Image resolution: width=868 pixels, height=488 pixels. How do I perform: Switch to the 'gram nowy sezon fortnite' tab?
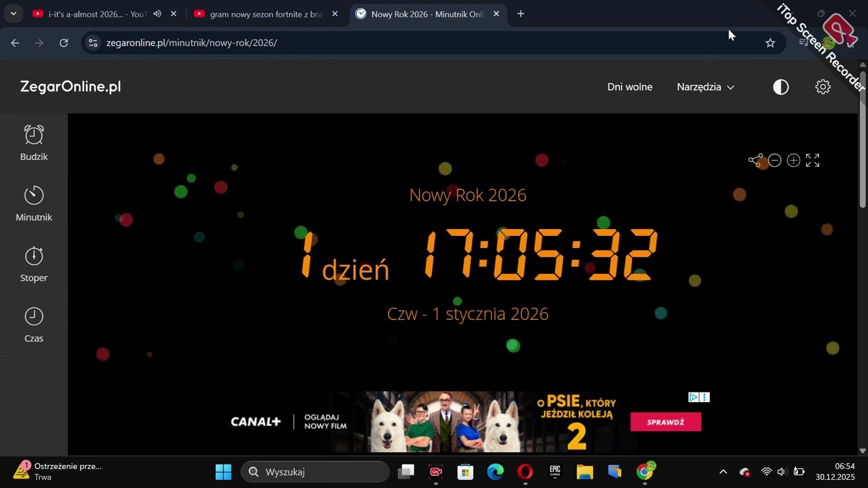[x=266, y=14]
